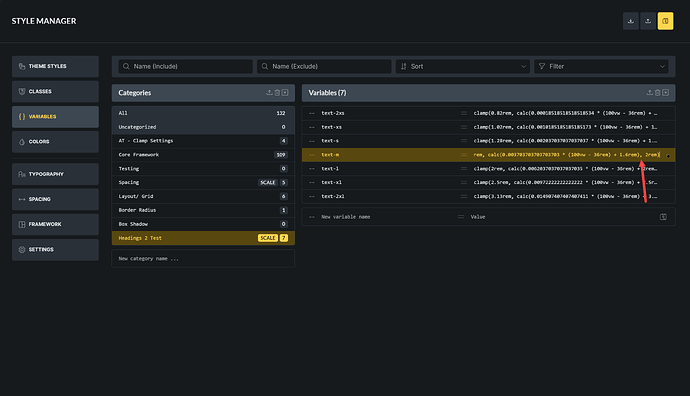Click drag handle on text-xs row
The width and height of the screenshot is (690, 396).
(x=463, y=127)
